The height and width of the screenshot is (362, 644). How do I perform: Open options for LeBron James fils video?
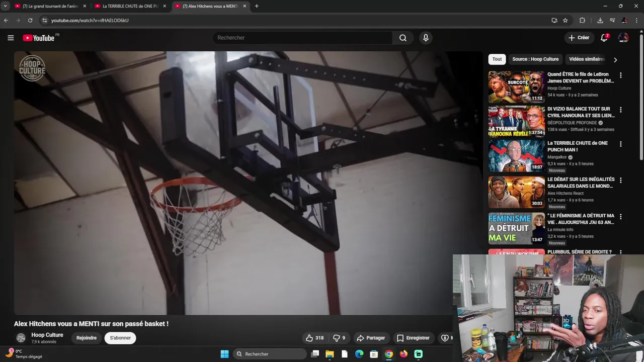(620, 75)
